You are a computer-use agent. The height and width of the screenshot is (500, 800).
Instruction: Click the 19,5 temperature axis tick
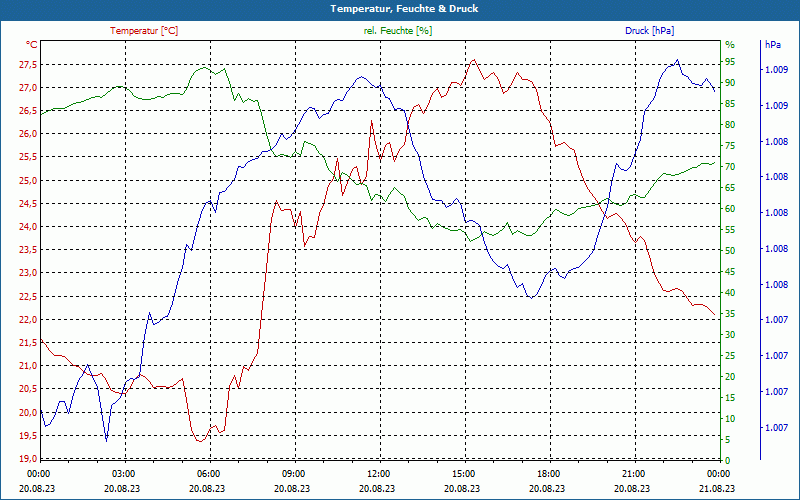pyautogui.click(x=28, y=436)
